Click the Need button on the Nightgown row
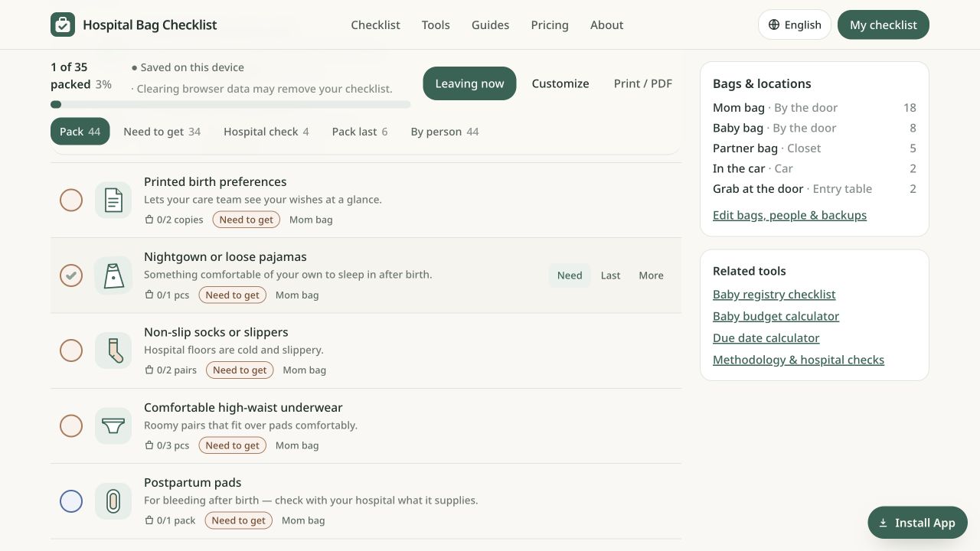Viewport: 980px width, 551px height. (570, 275)
